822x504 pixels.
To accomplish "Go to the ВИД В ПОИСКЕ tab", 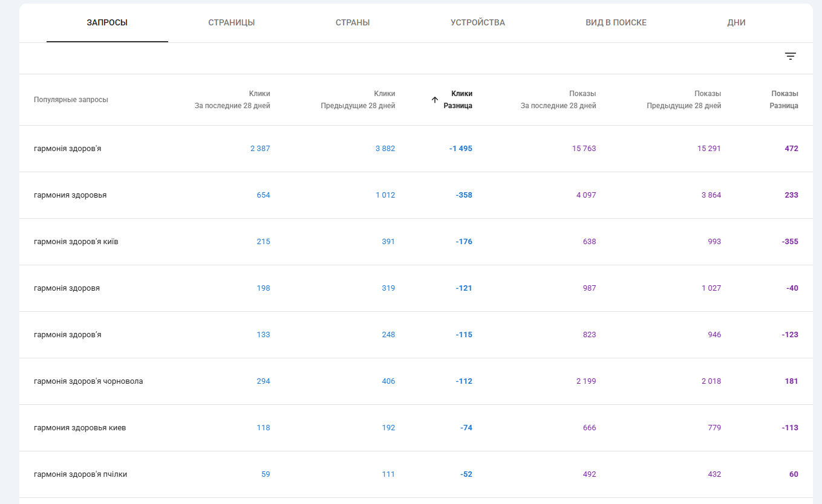I will (x=616, y=23).
